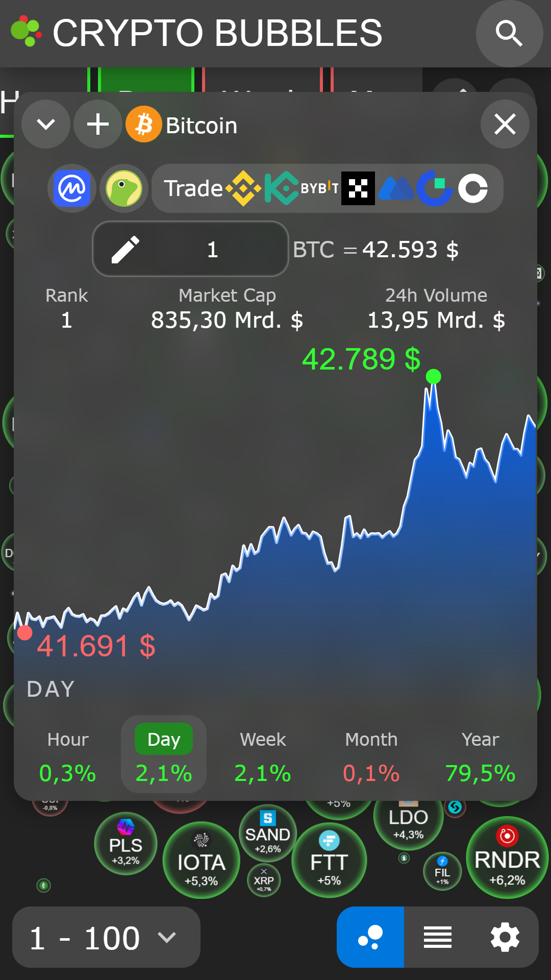The height and width of the screenshot is (980, 551).
Task: Trade on Bybit logo
Action: click(x=319, y=188)
